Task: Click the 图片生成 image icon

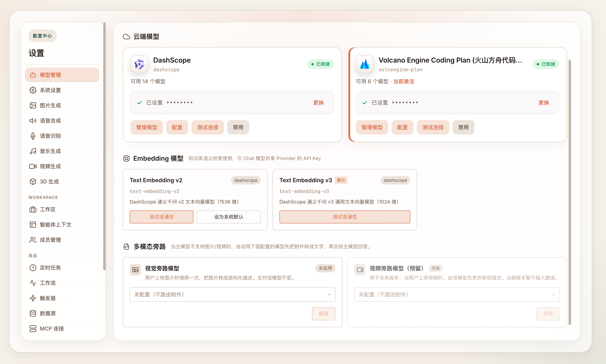Action: (x=33, y=105)
